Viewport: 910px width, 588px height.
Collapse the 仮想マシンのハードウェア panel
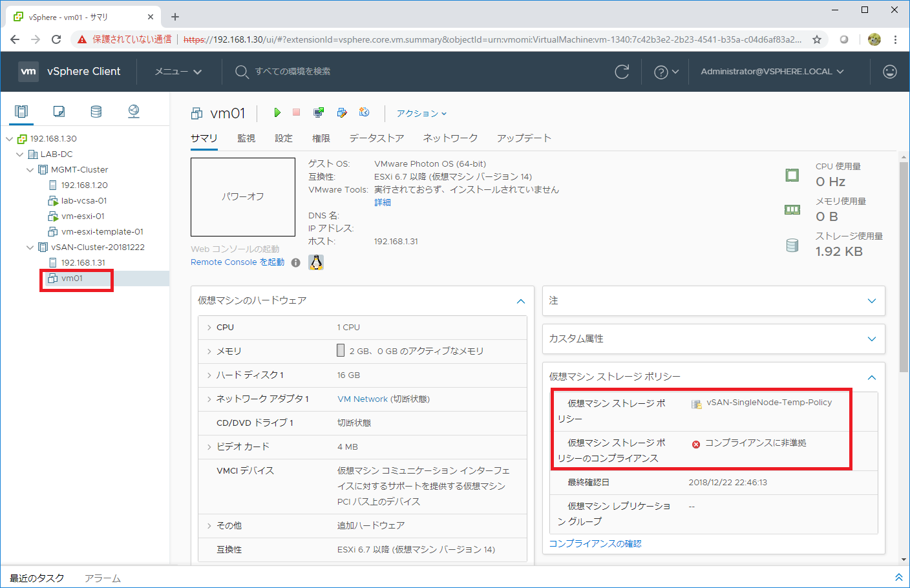pyautogui.click(x=521, y=301)
